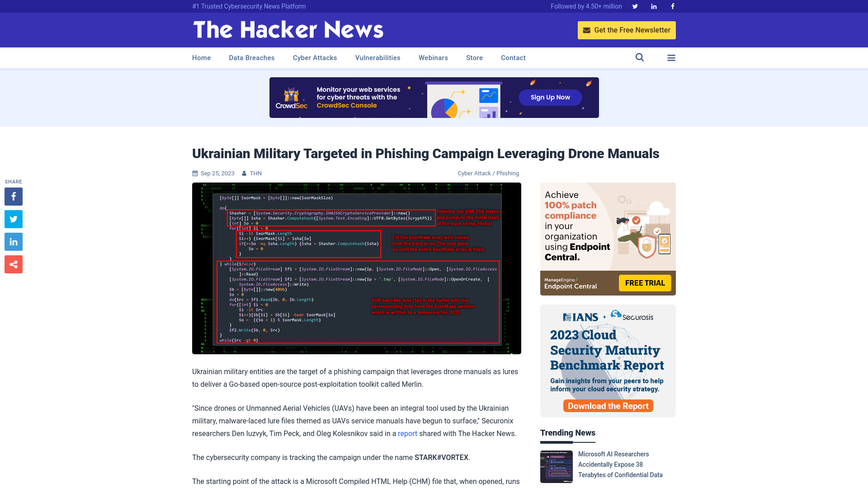Click the Twitter share icon
Screen dimensions: 868x488
(x=14, y=219)
